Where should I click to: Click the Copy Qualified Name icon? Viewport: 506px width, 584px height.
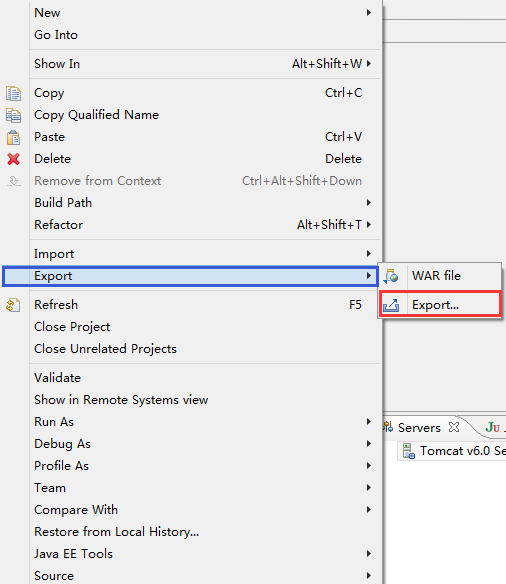13,115
